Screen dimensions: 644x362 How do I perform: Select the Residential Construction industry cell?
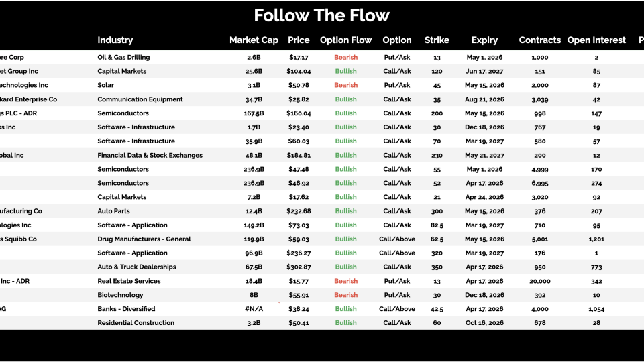click(x=136, y=323)
